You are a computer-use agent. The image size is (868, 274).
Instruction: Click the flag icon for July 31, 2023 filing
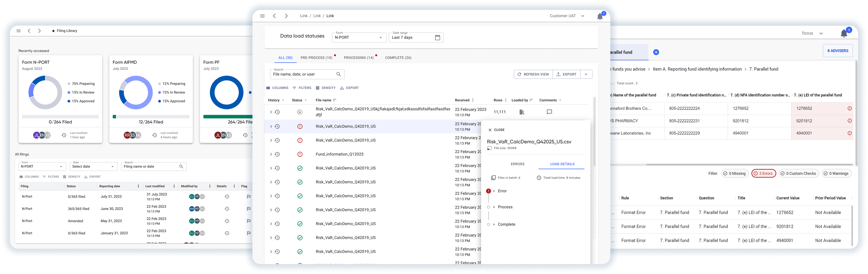pos(249,197)
